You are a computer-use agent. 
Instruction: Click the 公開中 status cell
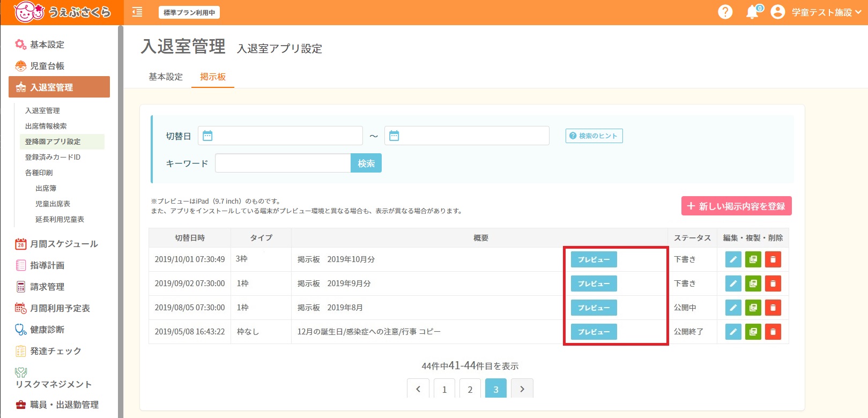692,308
